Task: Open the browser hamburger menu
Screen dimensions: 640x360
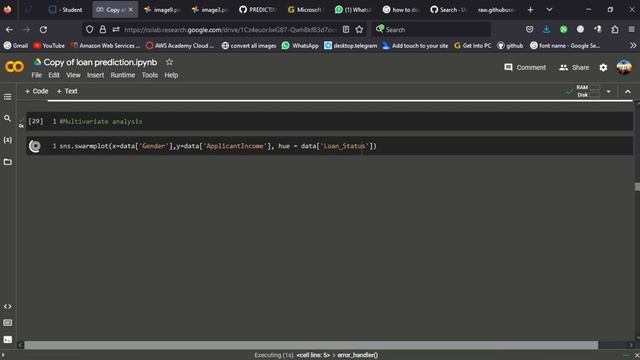Action: [x=631, y=29]
